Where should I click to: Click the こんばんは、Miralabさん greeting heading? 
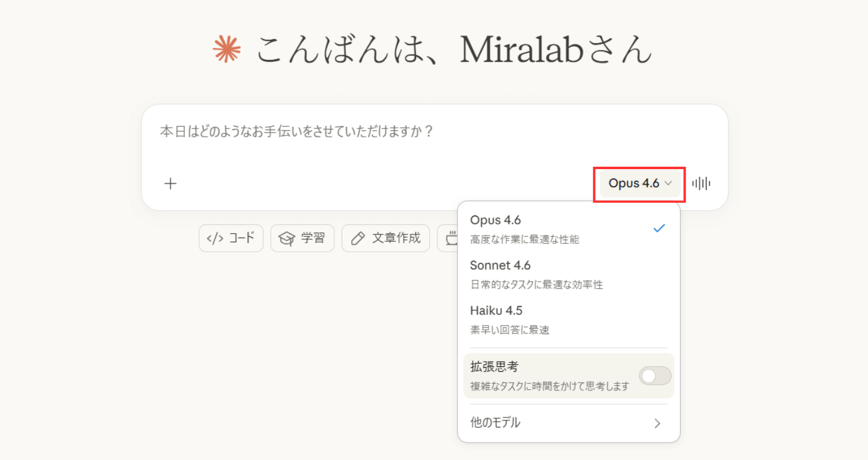click(454, 49)
